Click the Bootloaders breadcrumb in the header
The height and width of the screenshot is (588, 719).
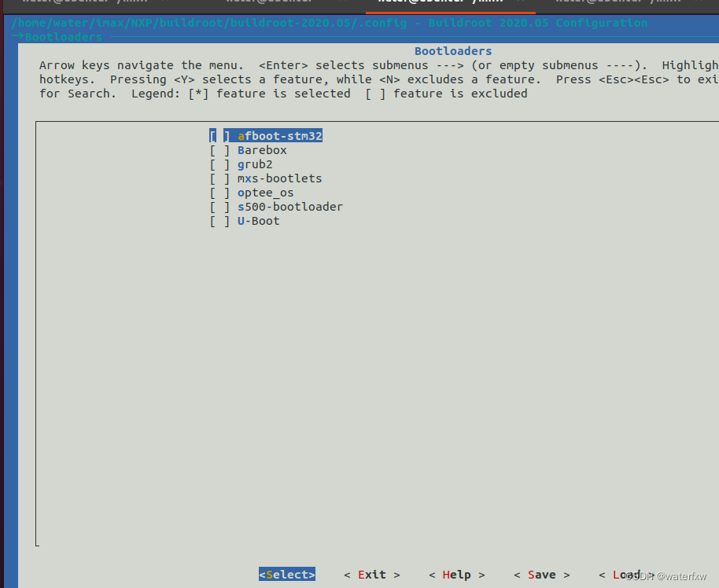(64, 37)
